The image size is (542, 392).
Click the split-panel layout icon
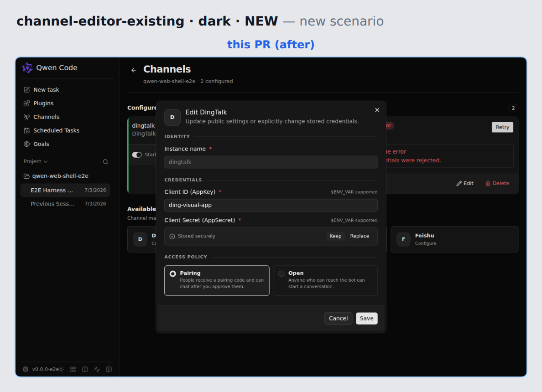coord(85,369)
